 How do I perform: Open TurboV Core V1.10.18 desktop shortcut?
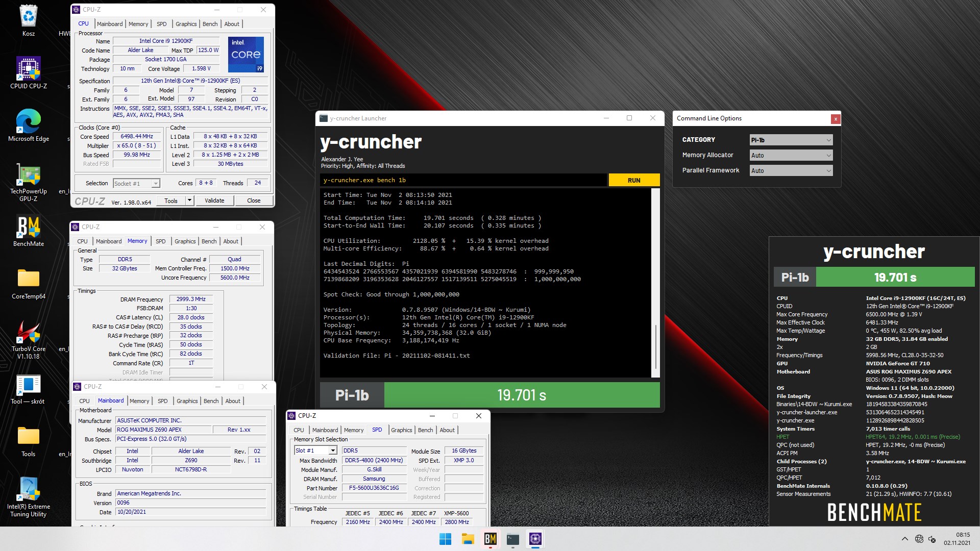(29, 339)
